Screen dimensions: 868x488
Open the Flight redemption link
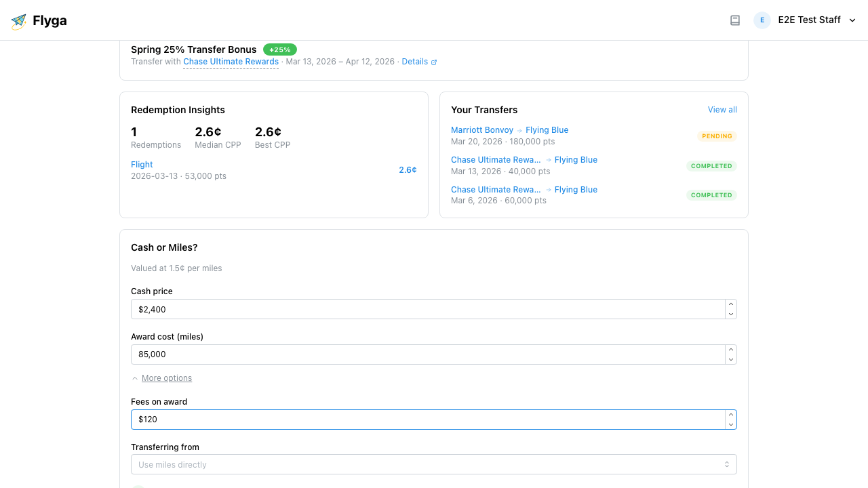(142, 165)
